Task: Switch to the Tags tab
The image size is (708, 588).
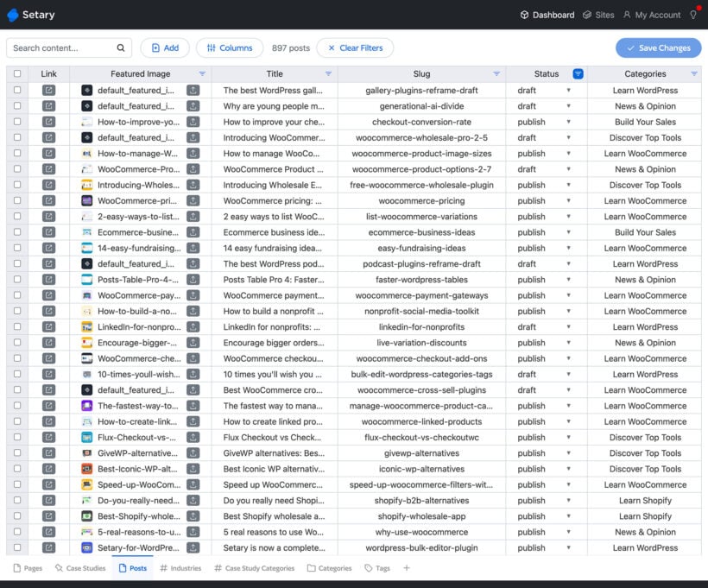Action: pos(377,568)
